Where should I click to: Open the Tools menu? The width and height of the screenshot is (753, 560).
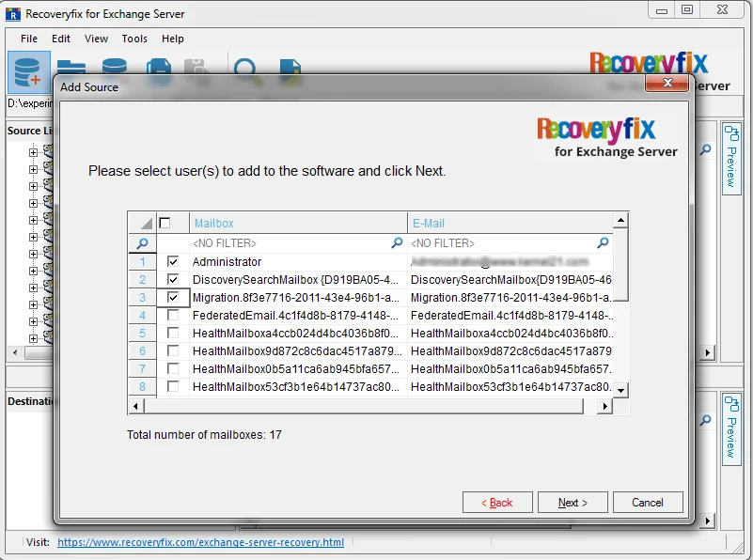click(x=134, y=39)
